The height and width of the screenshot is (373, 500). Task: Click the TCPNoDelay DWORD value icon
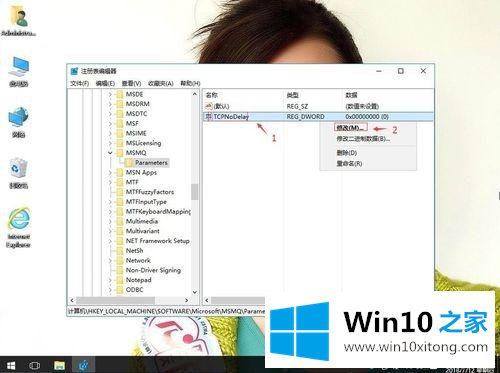[x=209, y=117]
